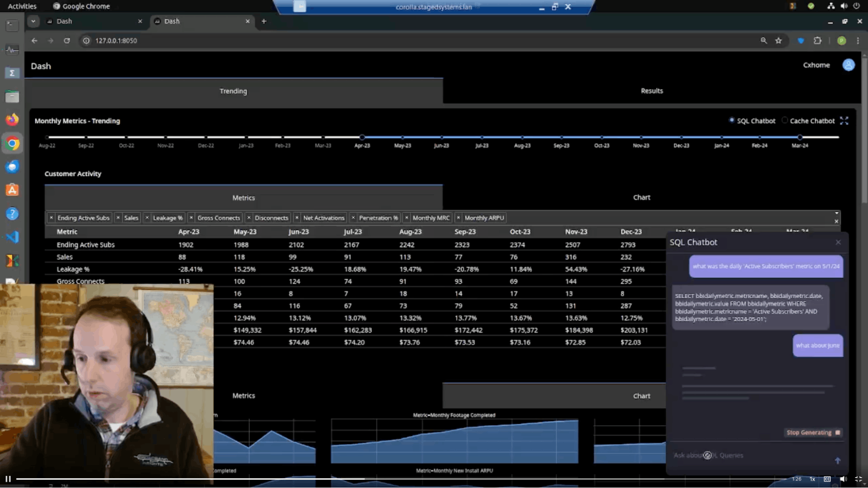Toggle the Ending Active Subs metric filter
The height and width of the screenshot is (488, 868).
(51, 217)
